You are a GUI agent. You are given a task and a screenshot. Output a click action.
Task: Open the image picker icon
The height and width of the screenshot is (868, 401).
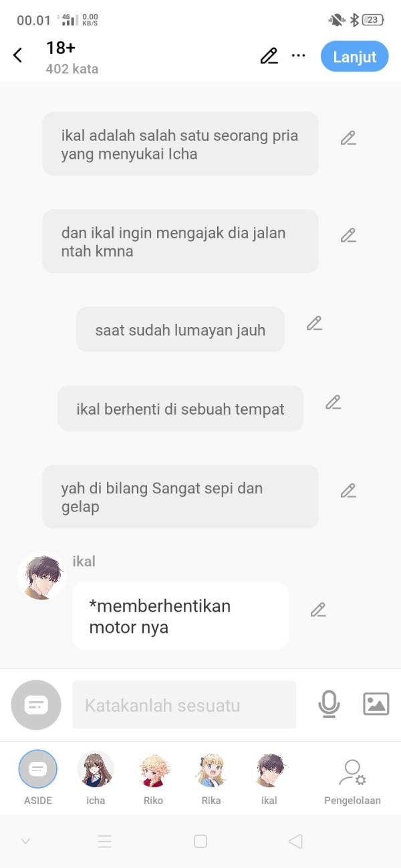(376, 704)
